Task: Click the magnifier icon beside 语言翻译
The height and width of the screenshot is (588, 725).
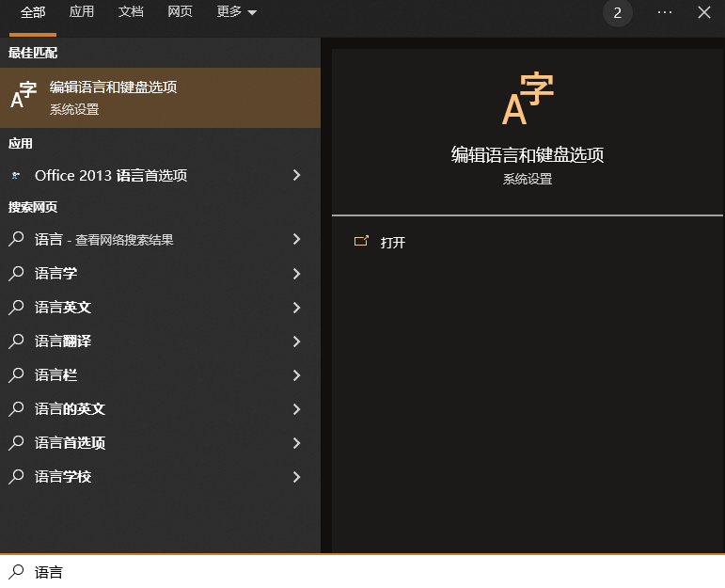Action: (x=16, y=342)
